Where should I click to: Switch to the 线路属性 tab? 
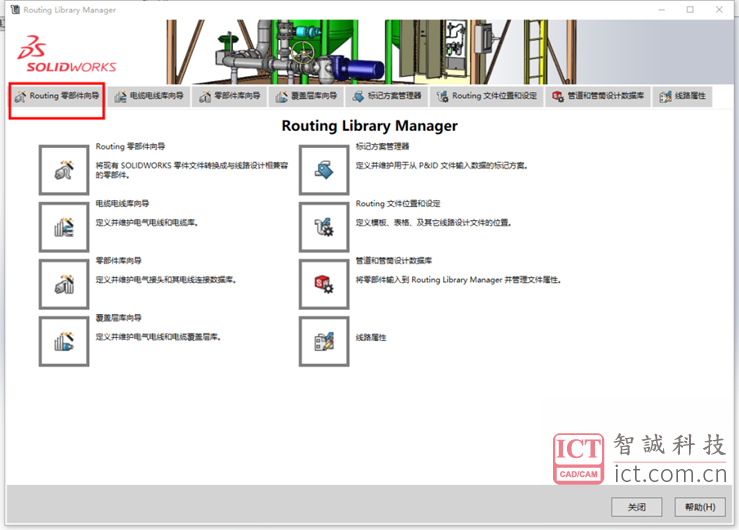(x=682, y=97)
